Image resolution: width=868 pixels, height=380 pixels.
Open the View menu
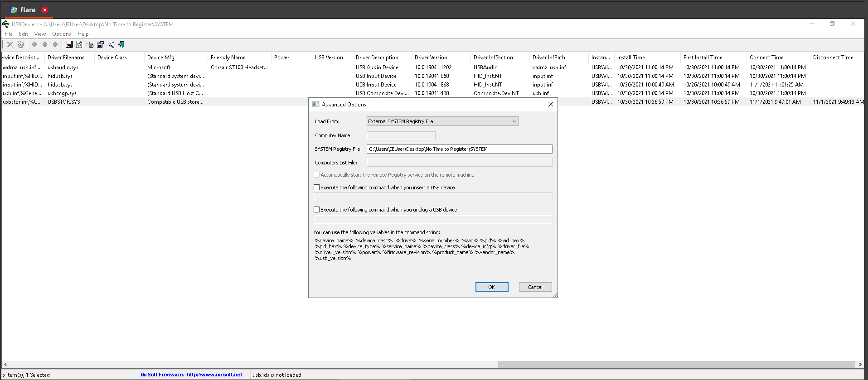(40, 34)
